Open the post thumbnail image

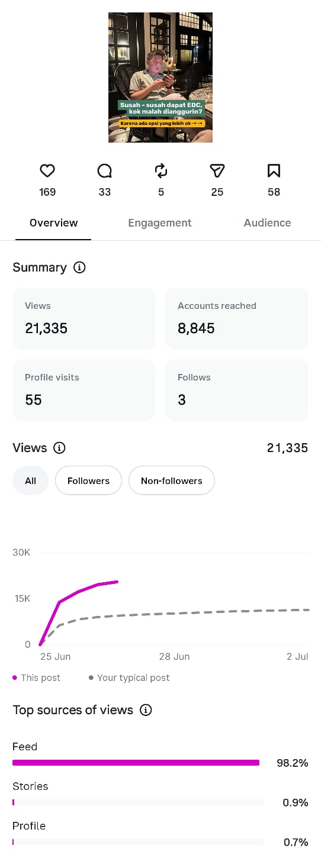click(x=160, y=78)
